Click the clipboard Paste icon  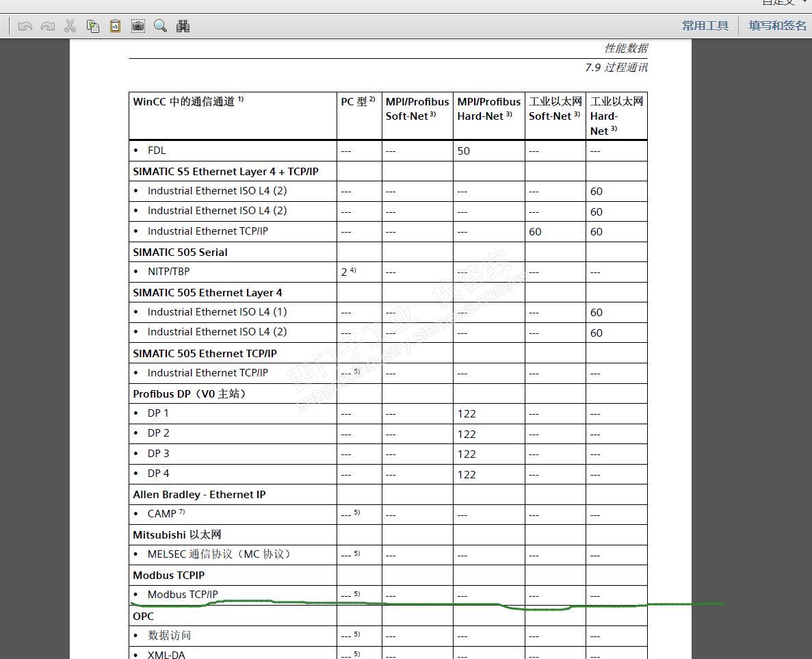coord(115,26)
